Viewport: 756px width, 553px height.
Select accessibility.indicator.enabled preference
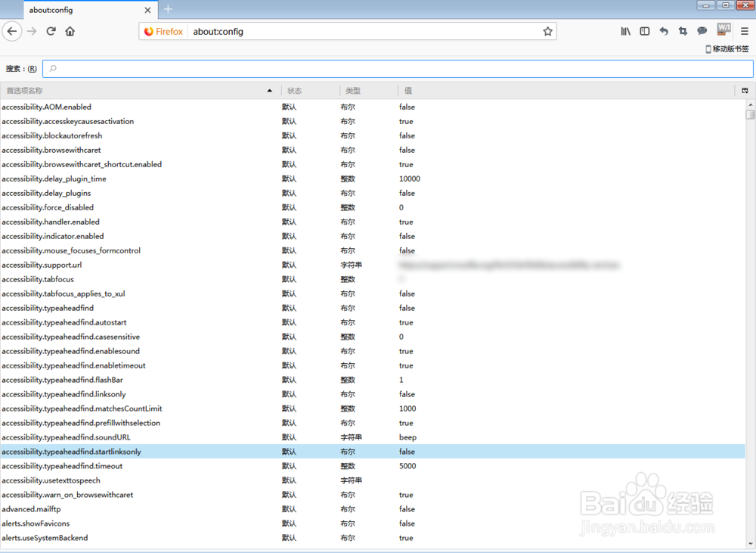coord(372,236)
